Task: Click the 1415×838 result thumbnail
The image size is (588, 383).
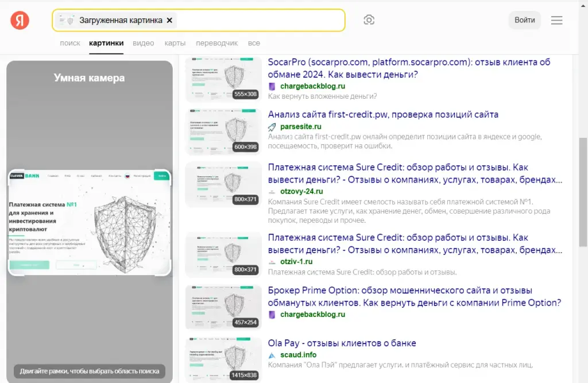Action: (223, 359)
